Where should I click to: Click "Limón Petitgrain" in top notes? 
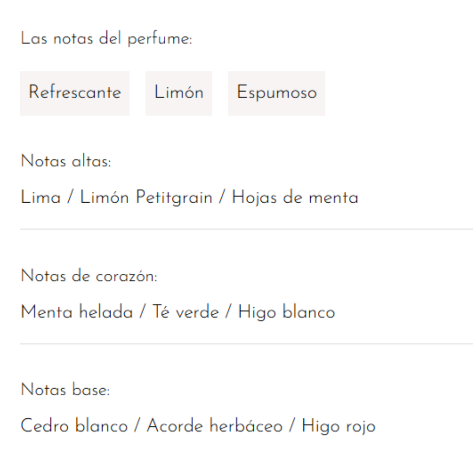tap(146, 198)
